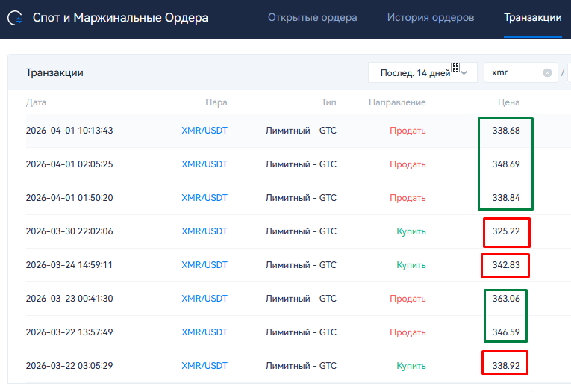The width and height of the screenshot is (571, 392).
Task: Click the xmr pair search input
Action: click(x=520, y=72)
